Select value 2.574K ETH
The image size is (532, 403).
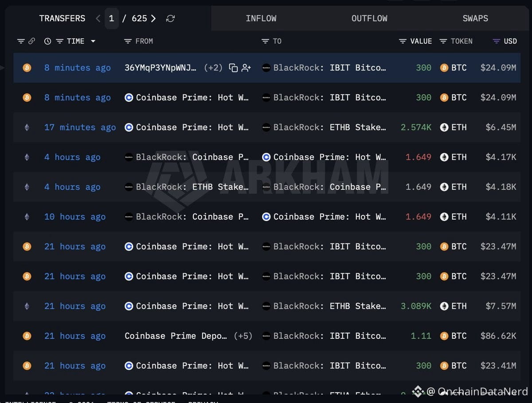[416, 128]
